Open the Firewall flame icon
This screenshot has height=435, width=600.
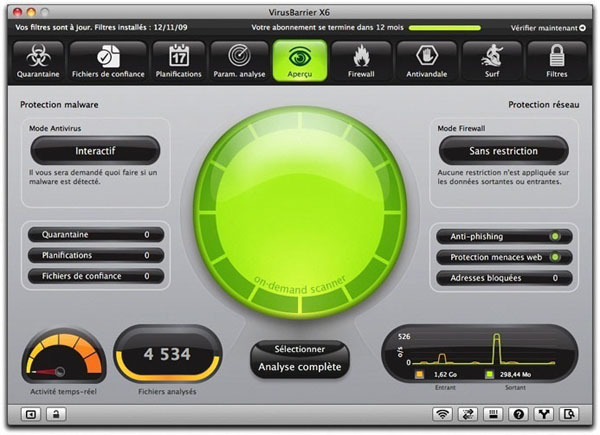tap(361, 61)
